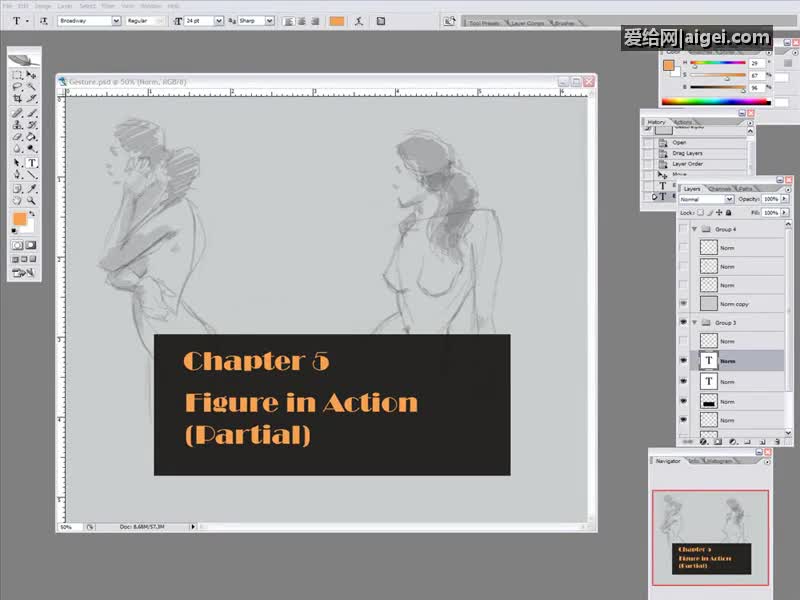Open the Filter menu
Image resolution: width=800 pixels, height=600 pixels.
(x=104, y=6)
